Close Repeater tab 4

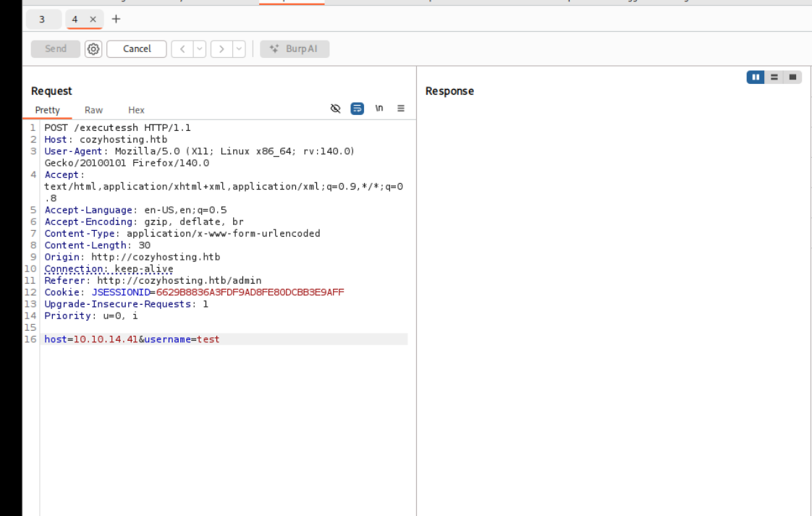[x=93, y=20]
